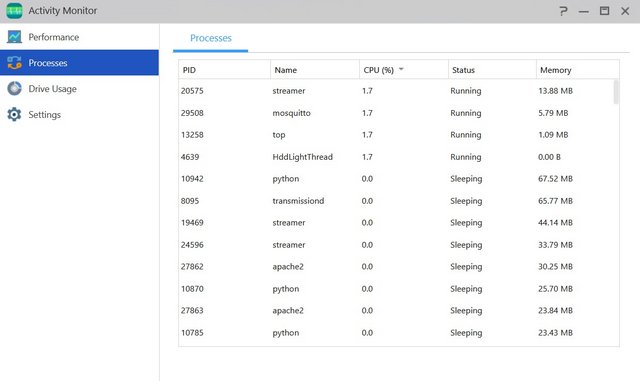Click PID 4639 cell
Screen dimensions: 640x381
click(x=190, y=157)
